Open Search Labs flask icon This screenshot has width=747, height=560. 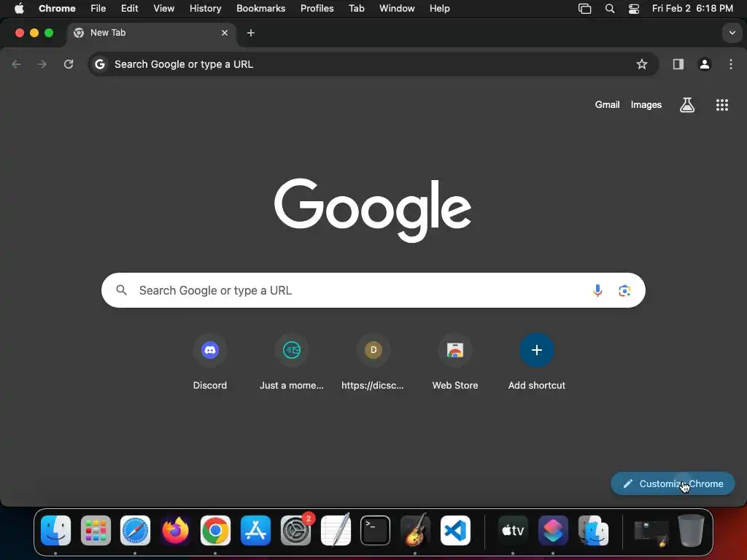click(x=687, y=105)
